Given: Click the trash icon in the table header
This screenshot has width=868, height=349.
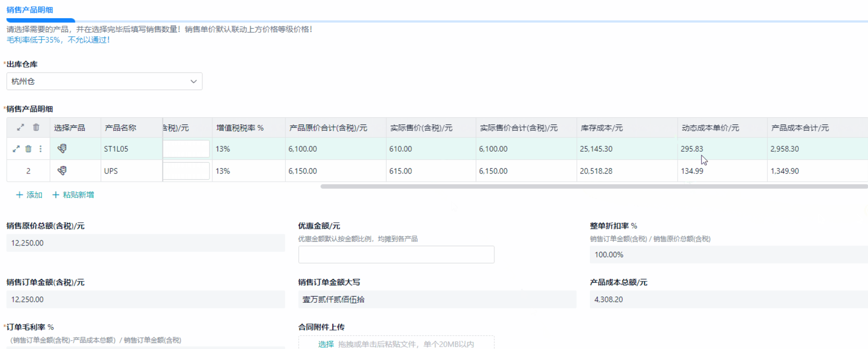Looking at the screenshot, I should 36,127.
